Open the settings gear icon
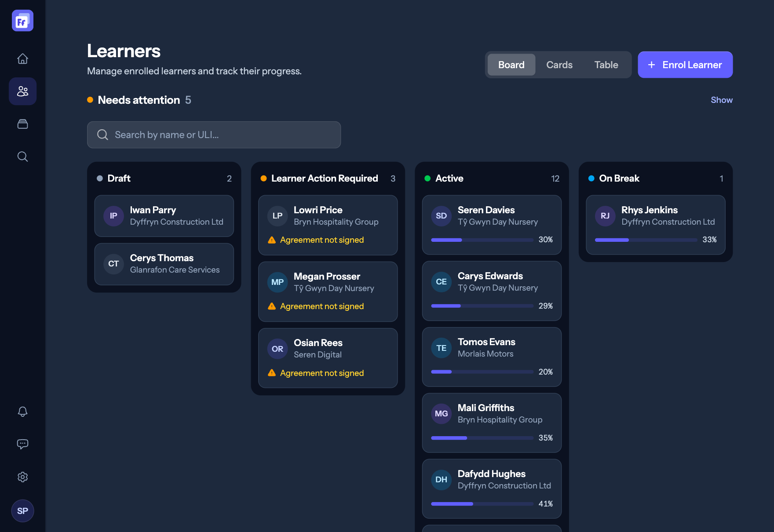This screenshot has width=774, height=532. pos(22,477)
